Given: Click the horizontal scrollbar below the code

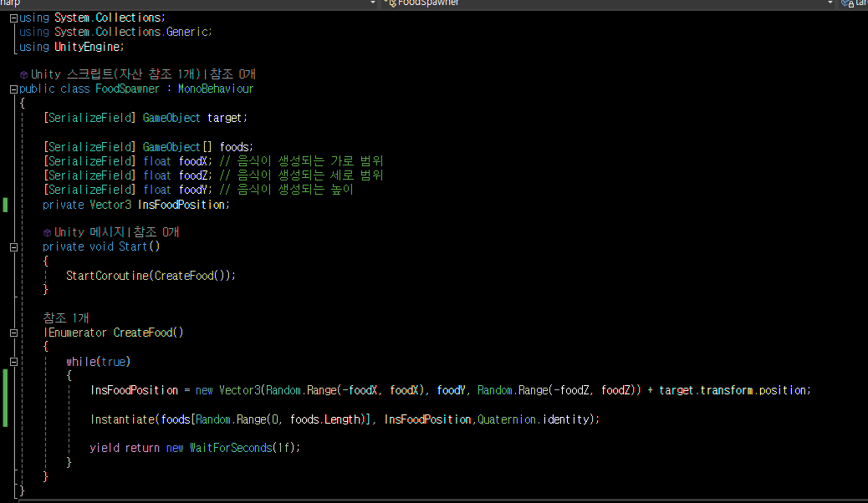Looking at the screenshot, I should [443, 500].
